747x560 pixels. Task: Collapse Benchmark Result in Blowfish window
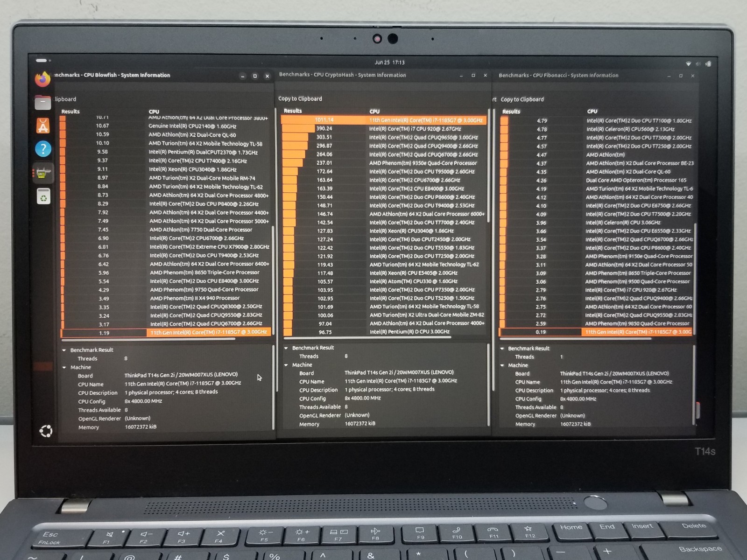coord(64,350)
